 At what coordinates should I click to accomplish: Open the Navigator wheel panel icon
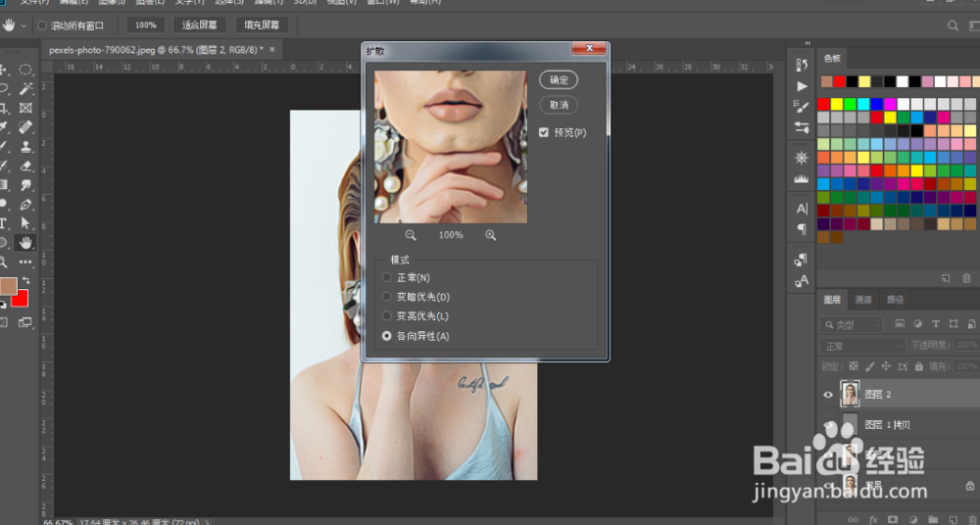pos(802,158)
